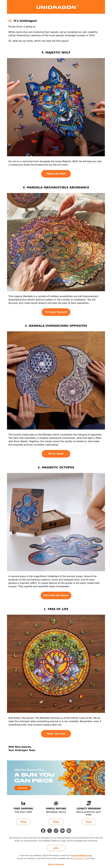Click the Free Shipping delivery icon
Screen dimensions: 112x868
click(x=23, y=803)
